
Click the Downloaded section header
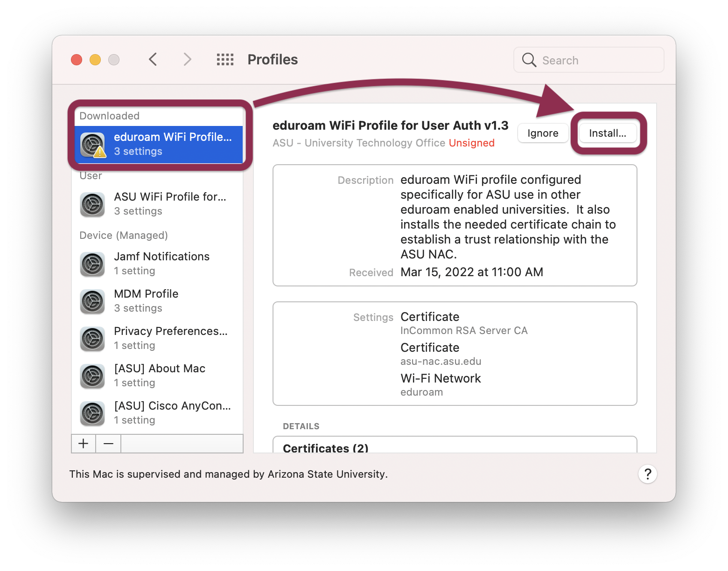click(x=109, y=116)
